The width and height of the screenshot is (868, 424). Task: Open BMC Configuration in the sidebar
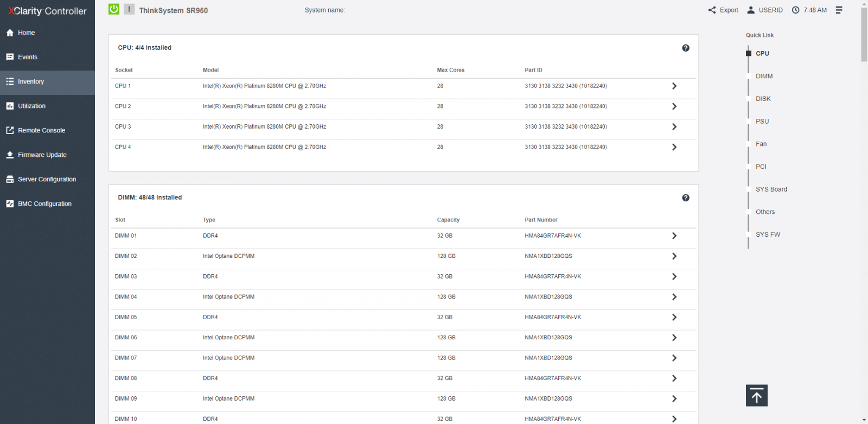pyautogui.click(x=47, y=204)
